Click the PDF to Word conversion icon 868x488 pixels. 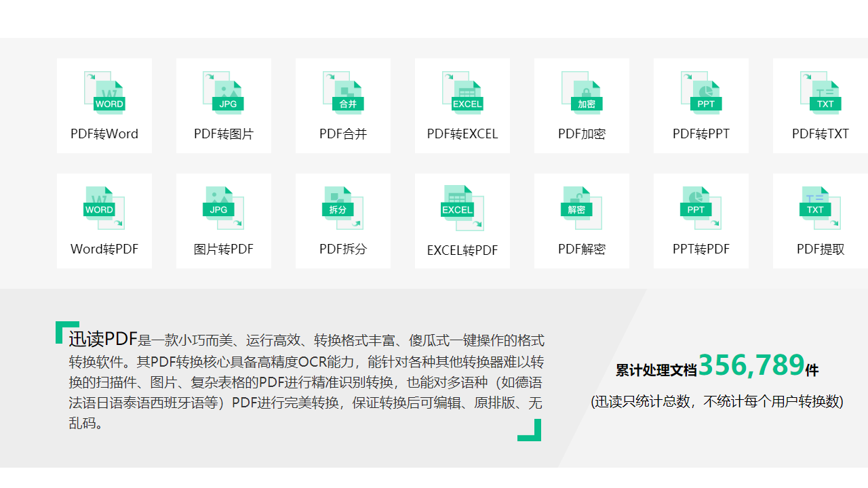[104, 93]
